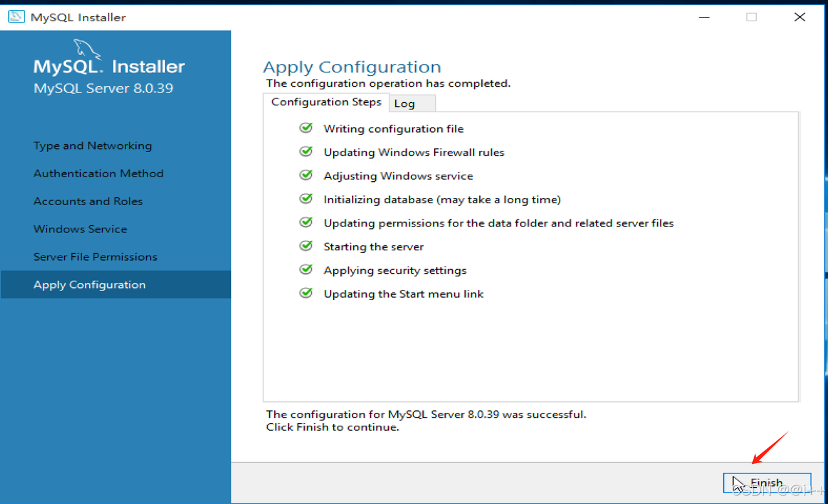Select Authentication Method in sidebar
This screenshot has width=828, height=504.
tap(98, 173)
